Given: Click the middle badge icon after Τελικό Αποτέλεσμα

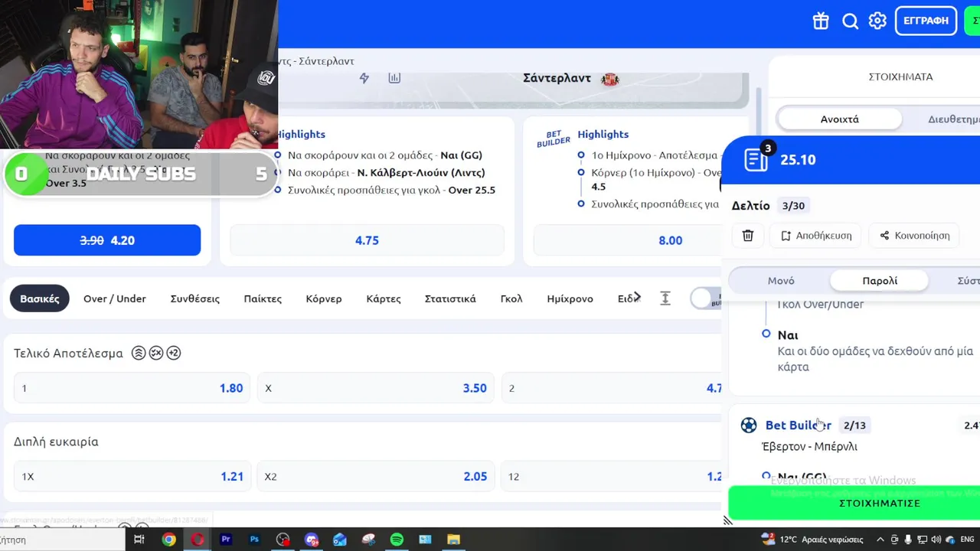Looking at the screenshot, I should pos(156,353).
